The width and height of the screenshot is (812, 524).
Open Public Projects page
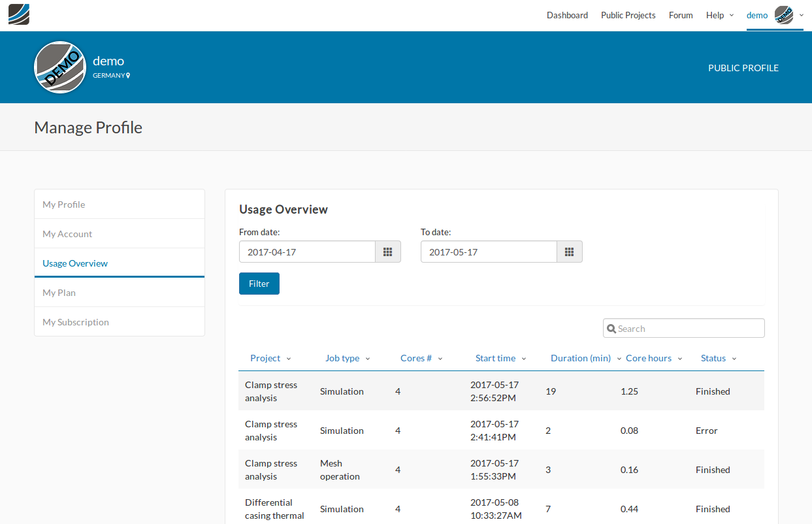628,15
